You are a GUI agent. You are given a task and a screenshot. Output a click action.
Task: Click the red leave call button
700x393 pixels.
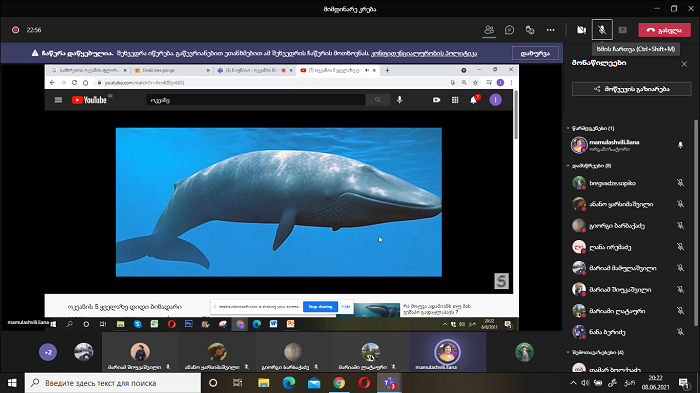[664, 30]
